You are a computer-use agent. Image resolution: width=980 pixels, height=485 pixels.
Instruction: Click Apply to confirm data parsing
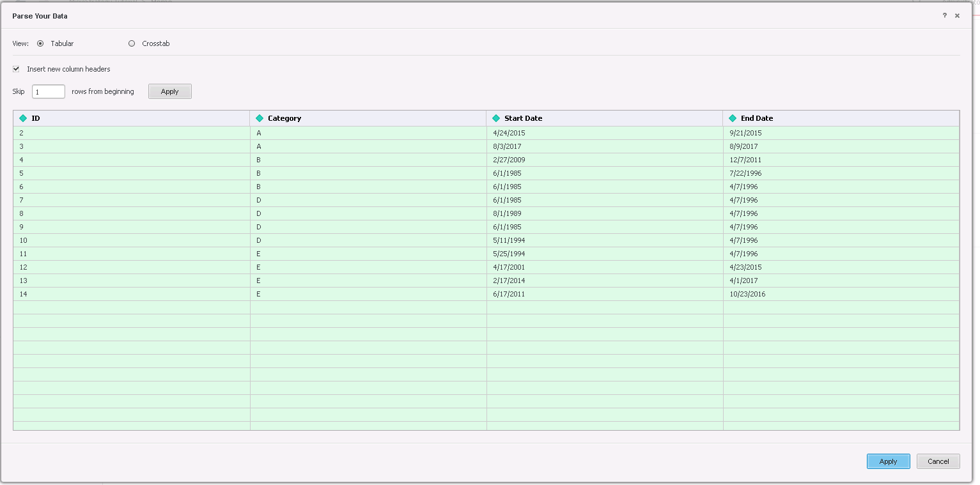click(888, 461)
